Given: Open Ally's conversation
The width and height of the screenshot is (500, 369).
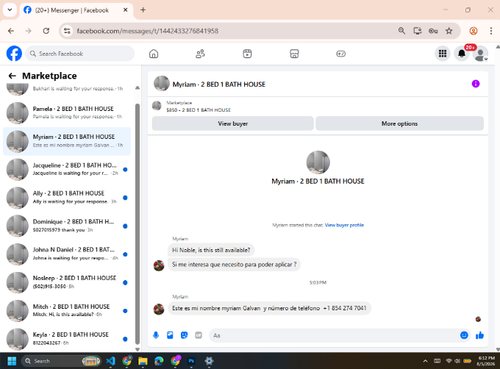Looking at the screenshot, I should point(67,198).
